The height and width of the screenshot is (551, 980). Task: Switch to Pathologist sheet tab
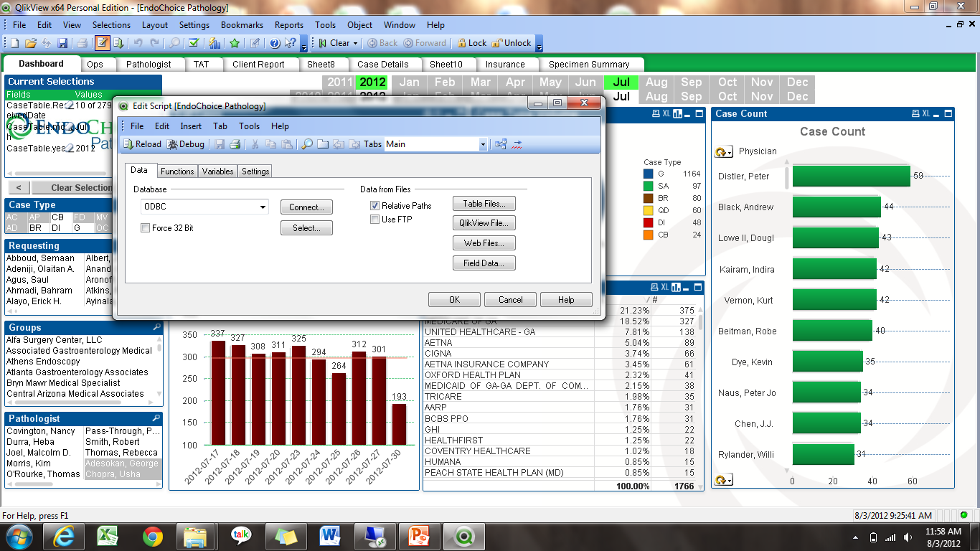(x=149, y=64)
